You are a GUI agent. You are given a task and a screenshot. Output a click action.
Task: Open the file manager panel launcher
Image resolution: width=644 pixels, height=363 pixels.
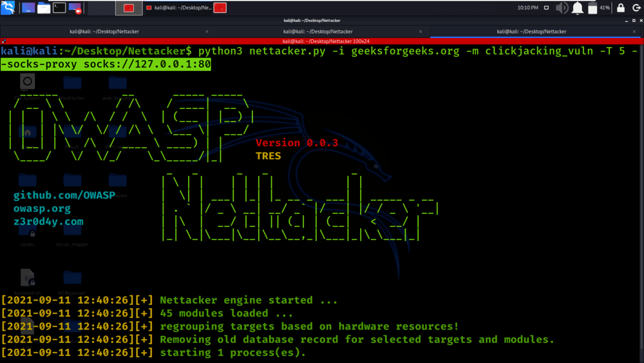click(x=44, y=8)
